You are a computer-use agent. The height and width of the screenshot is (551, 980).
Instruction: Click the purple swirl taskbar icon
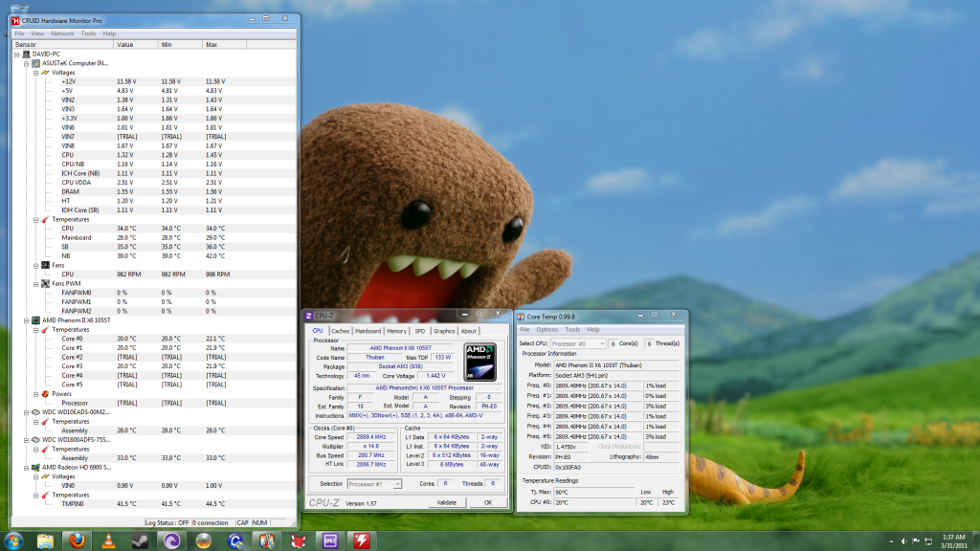coord(172,541)
